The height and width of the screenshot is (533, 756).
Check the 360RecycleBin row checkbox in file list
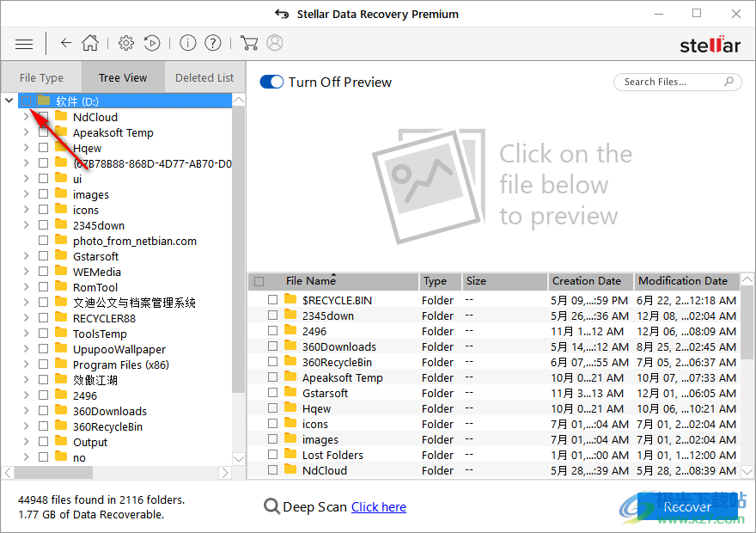point(273,362)
